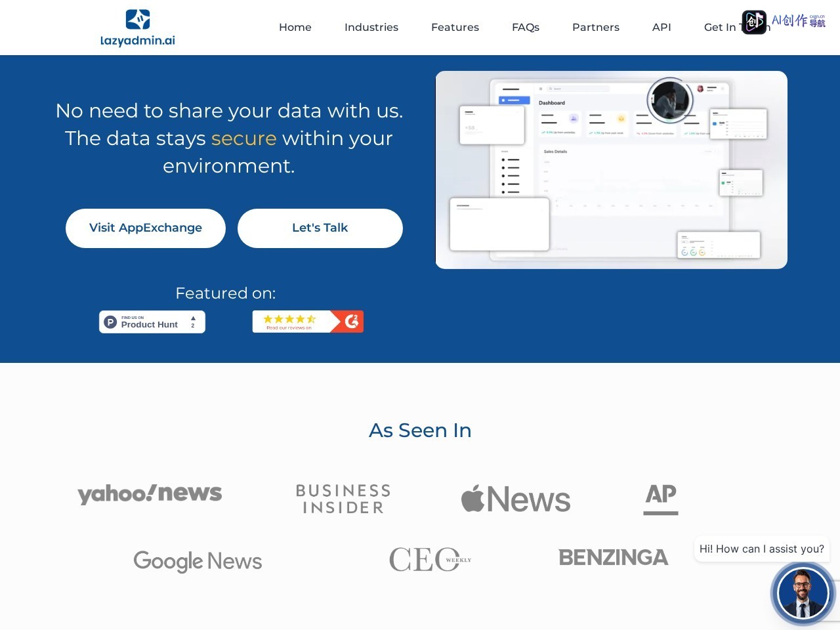840x630 pixels.
Task: Click the Business Insider logo
Action: pyautogui.click(x=343, y=499)
